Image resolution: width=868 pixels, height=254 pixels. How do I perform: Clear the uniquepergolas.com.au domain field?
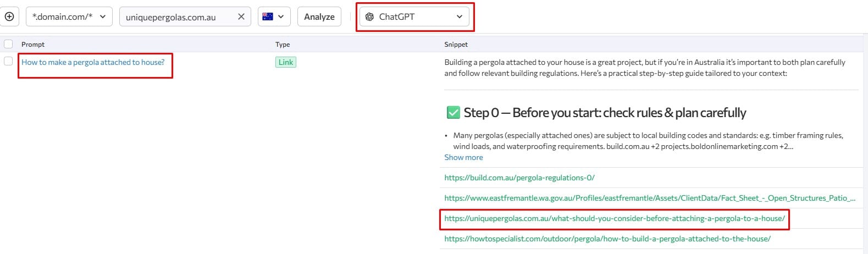[241, 16]
